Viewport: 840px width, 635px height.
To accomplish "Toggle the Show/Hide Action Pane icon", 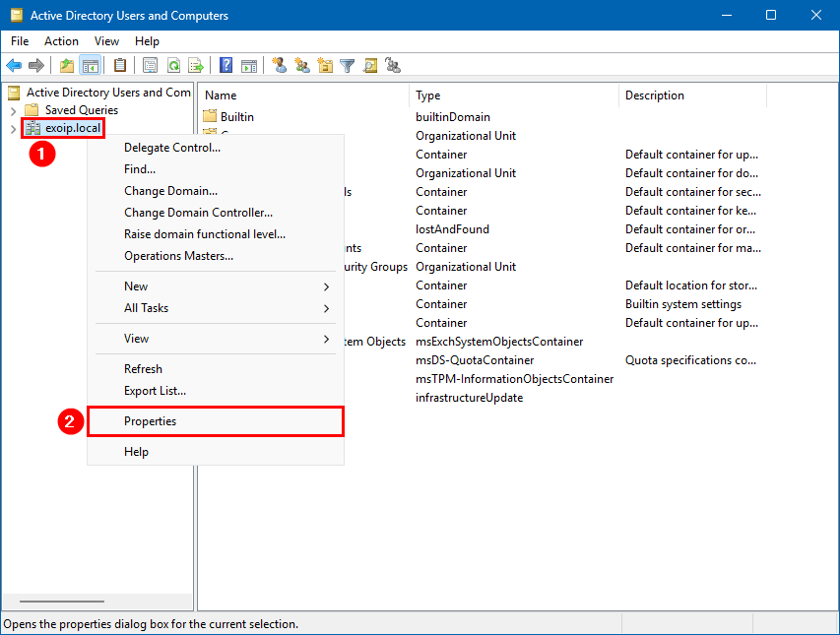I will (249, 66).
